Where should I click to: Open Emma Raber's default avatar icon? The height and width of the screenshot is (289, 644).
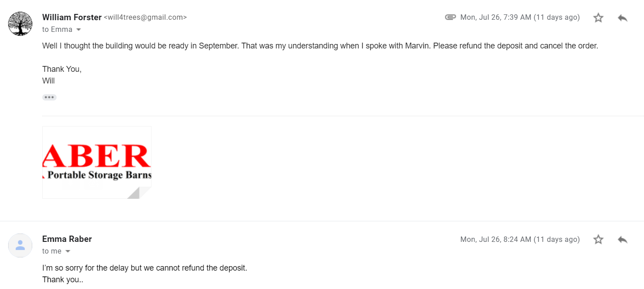(20, 245)
